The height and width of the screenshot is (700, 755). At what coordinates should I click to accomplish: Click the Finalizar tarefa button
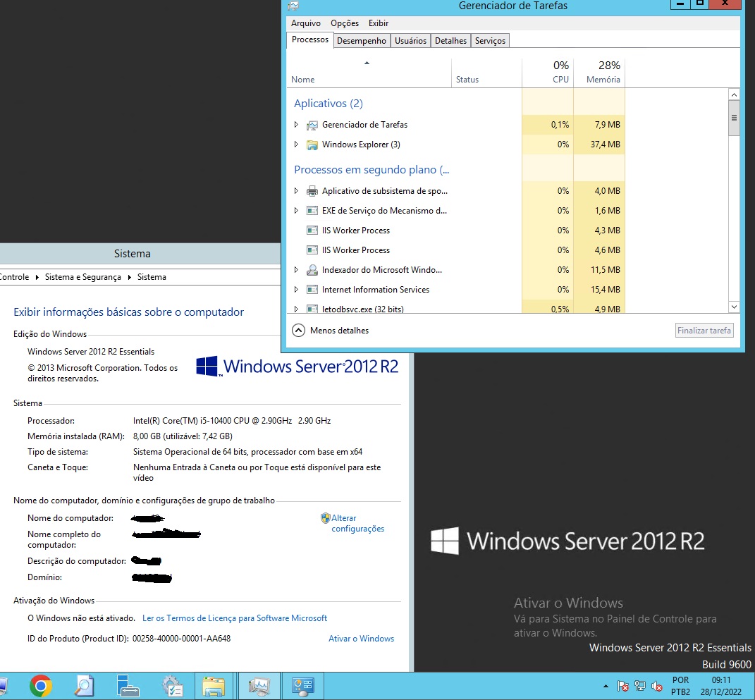click(704, 331)
